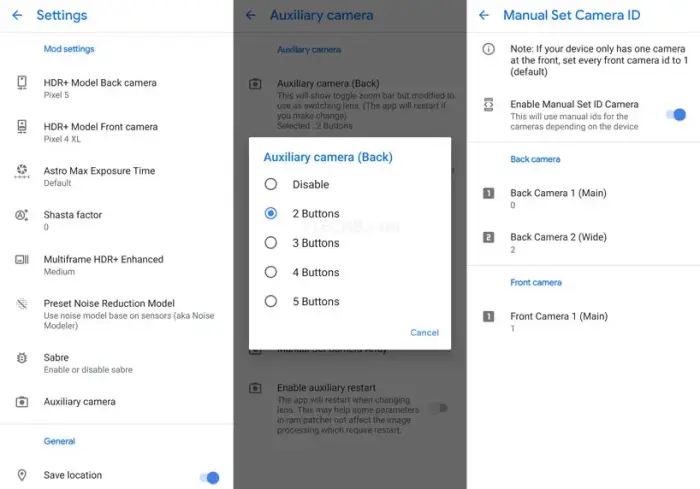Image resolution: width=700 pixels, height=489 pixels.
Task: Select the 5 Buttons radio option
Action: (x=271, y=301)
